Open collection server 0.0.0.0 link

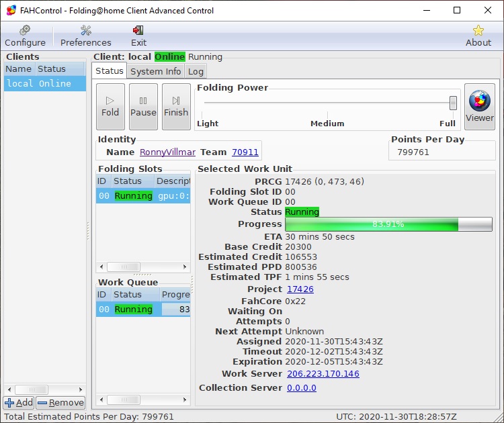302,387
